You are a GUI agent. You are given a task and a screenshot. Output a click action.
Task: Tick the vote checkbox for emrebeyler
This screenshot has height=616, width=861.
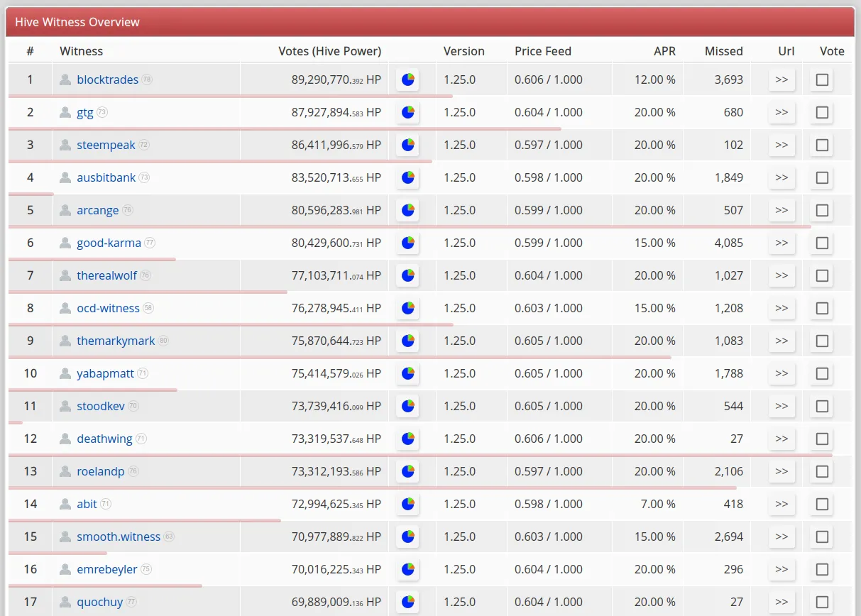point(822,570)
